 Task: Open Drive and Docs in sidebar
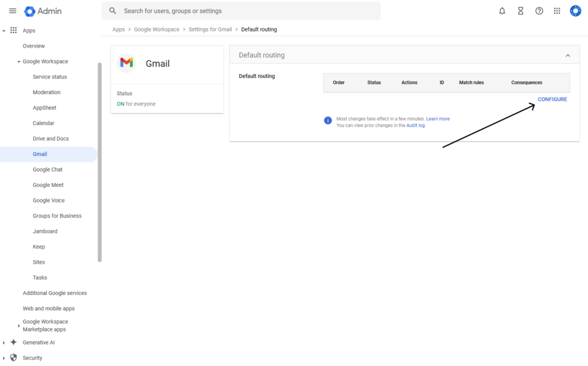pyautogui.click(x=51, y=139)
